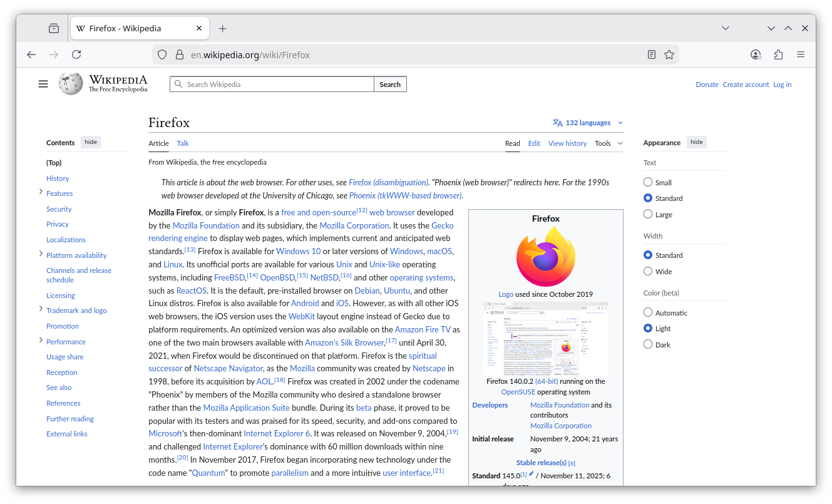The height and width of the screenshot is (504, 832).
Task: Expand the Features section in Contents
Action: pos(41,192)
